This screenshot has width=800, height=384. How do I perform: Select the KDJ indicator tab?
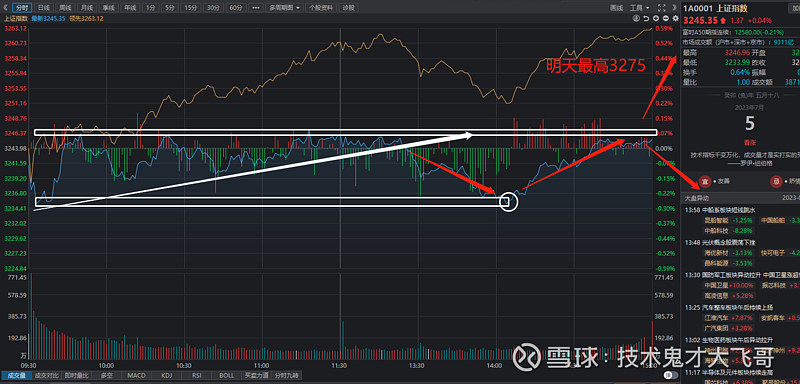click(x=166, y=375)
